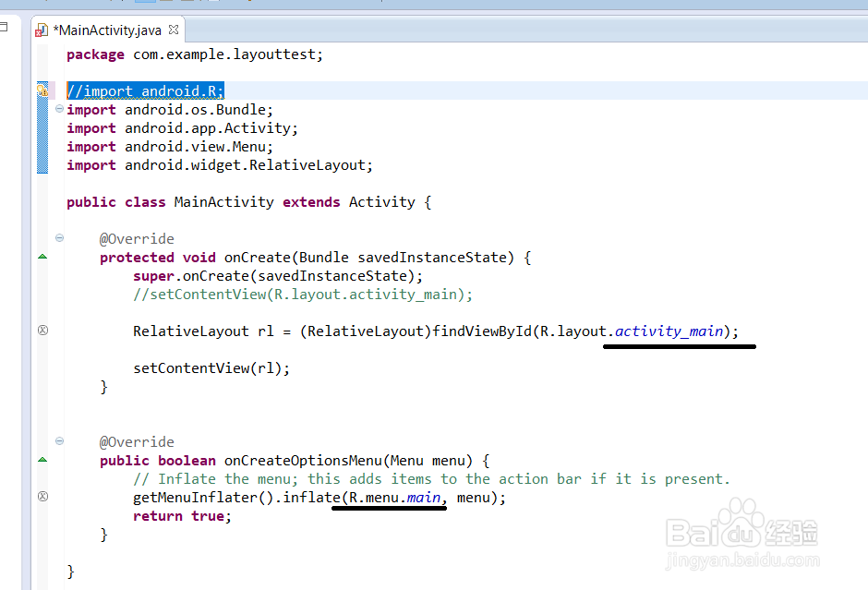Image resolution: width=868 pixels, height=590 pixels.
Task: Click "android.widget.RelativeLayout;" in the imports
Action: (x=248, y=165)
